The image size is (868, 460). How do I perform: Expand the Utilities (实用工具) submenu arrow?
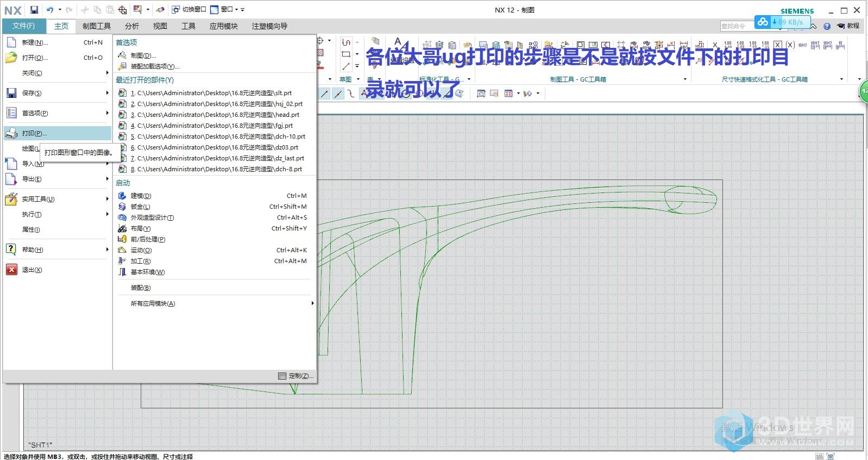click(107, 199)
